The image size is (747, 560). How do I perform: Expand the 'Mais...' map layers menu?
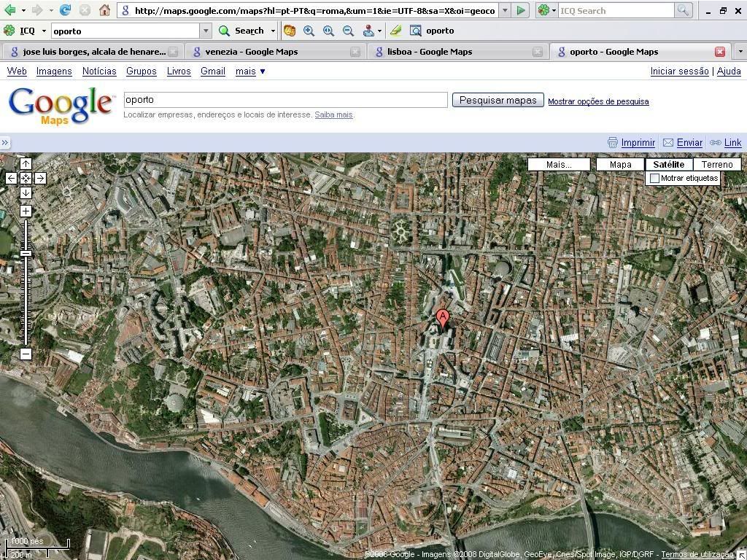[x=559, y=164]
